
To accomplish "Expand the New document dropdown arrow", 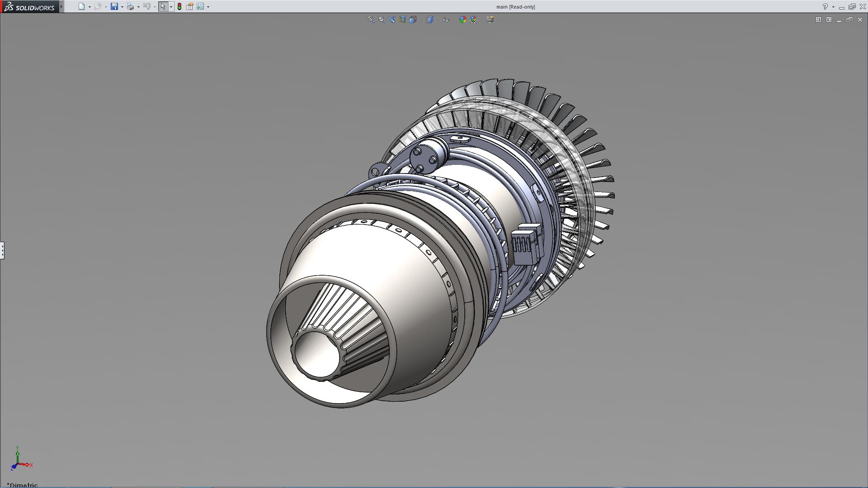I will (90, 7).
